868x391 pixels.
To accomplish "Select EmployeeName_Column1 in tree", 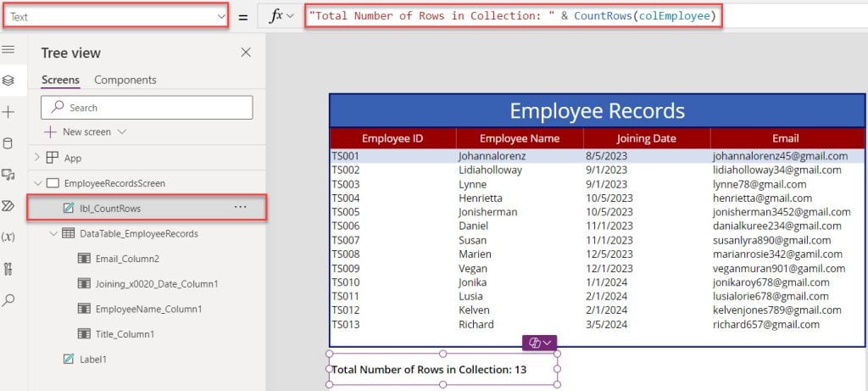I will pos(148,309).
